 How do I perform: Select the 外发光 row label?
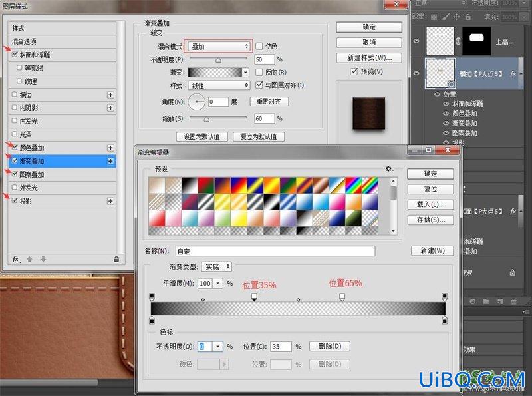pyautogui.click(x=29, y=188)
